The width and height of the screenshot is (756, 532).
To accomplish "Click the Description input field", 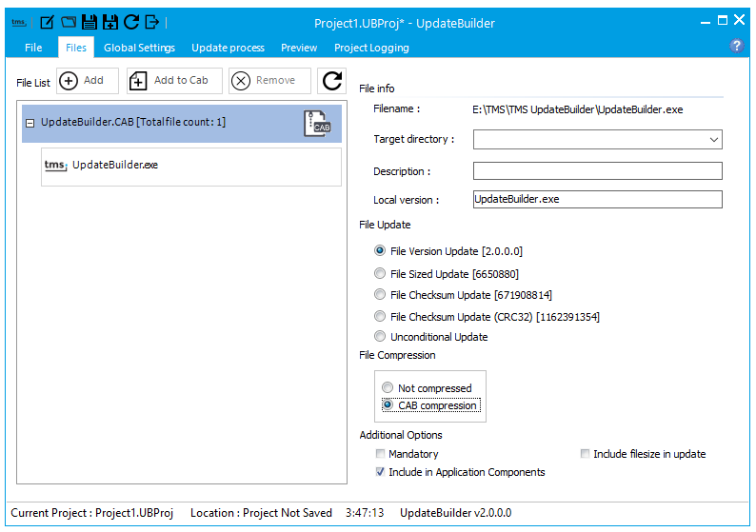I will [x=597, y=171].
